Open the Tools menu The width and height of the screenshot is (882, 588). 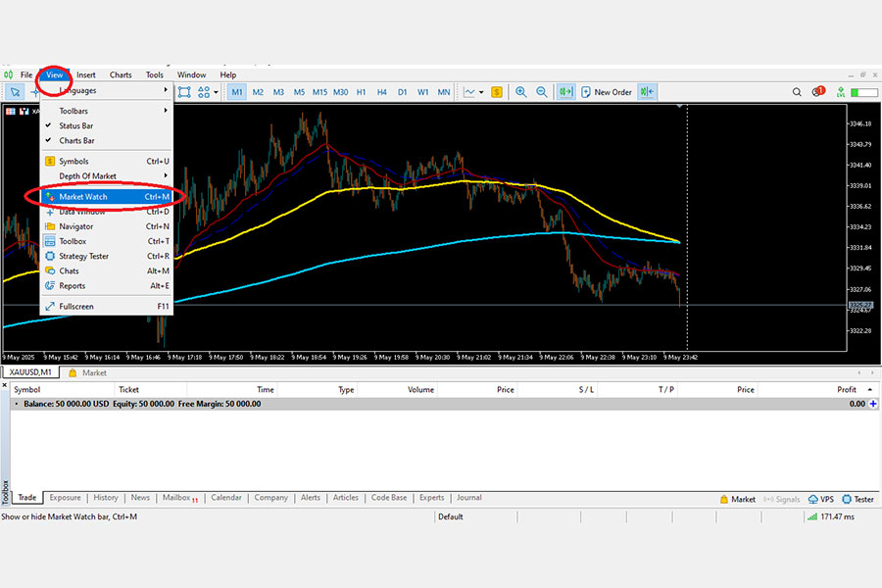[155, 74]
